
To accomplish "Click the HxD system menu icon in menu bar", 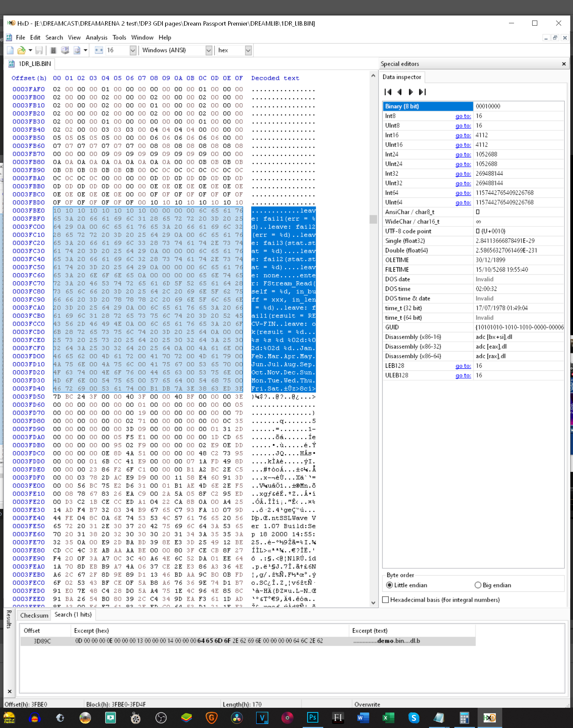I will 9,37.
